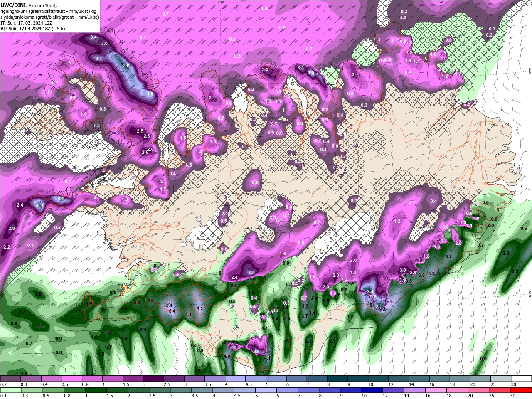Click the 3.4 value near the header box
This screenshot has width=532, height=399.
click(x=94, y=37)
